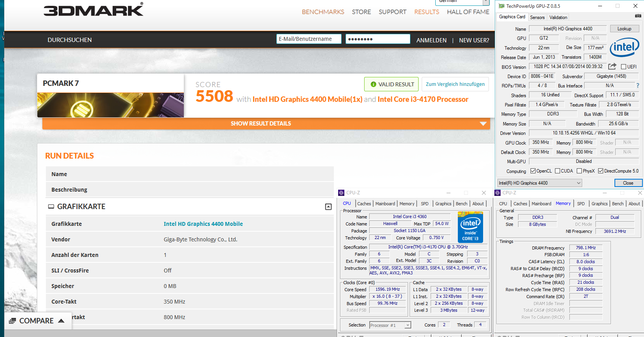
Task: Click the password input field
Action: click(x=378, y=39)
